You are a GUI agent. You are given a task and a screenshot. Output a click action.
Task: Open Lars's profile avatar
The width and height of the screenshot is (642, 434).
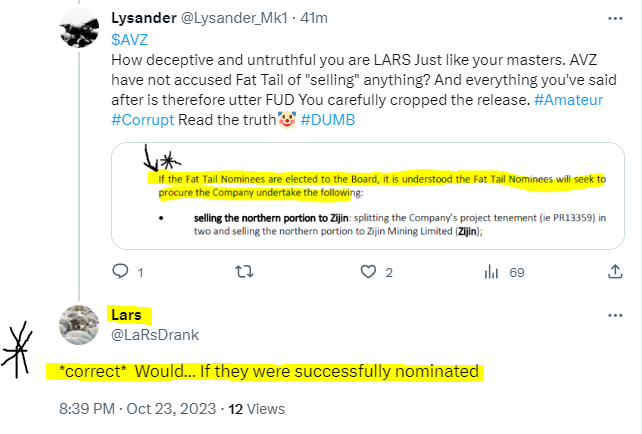tap(80, 324)
